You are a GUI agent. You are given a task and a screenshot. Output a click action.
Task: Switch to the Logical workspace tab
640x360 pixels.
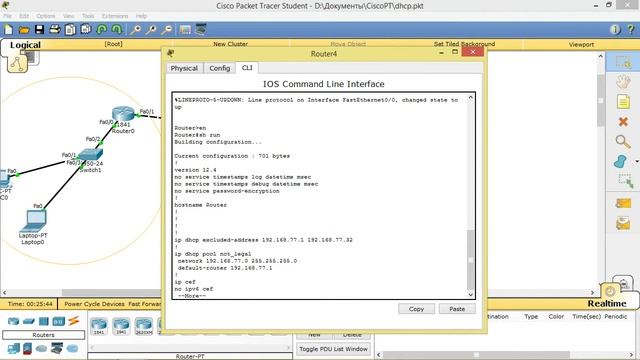[x=25, y=45]
